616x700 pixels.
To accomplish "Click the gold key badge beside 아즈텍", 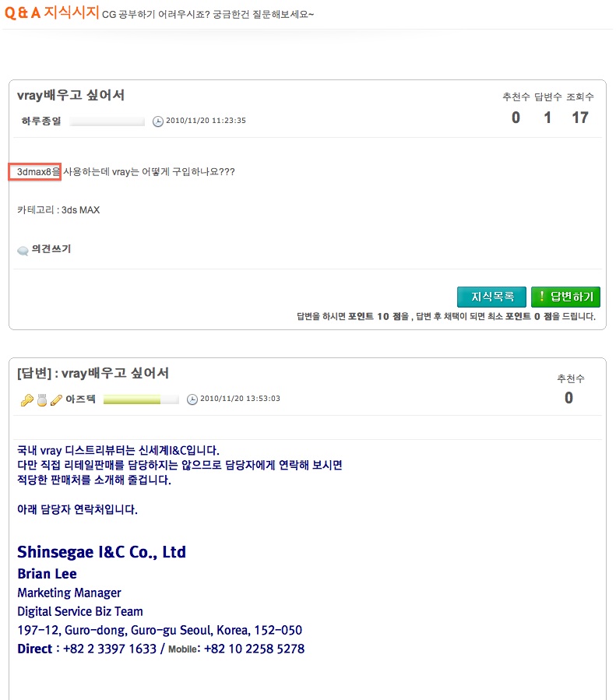I will [x=27, y=400].
